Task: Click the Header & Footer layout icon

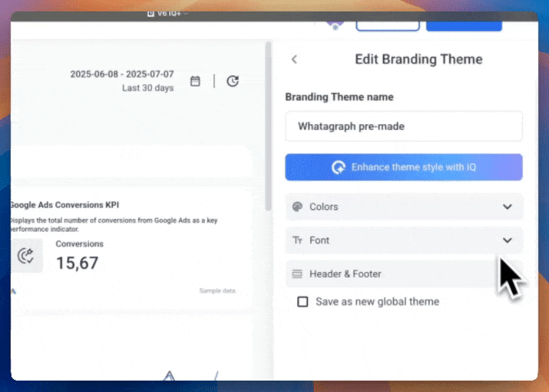Action: (x=297, y=274)
